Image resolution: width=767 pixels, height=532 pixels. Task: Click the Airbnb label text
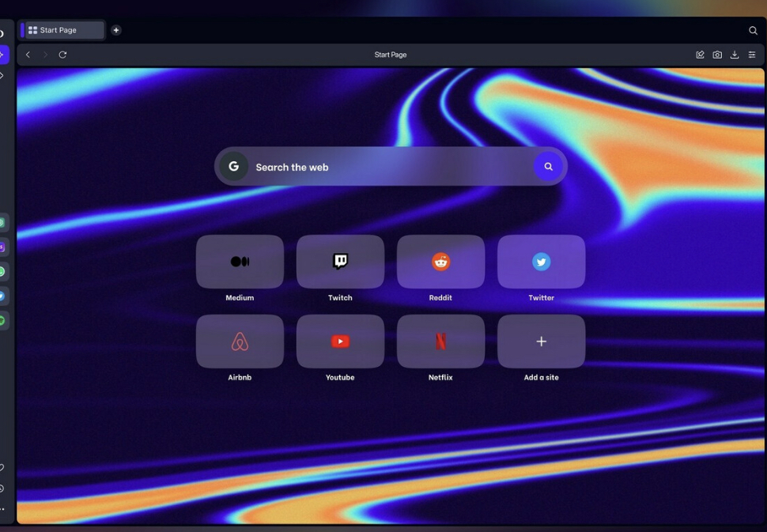point(240,378)
